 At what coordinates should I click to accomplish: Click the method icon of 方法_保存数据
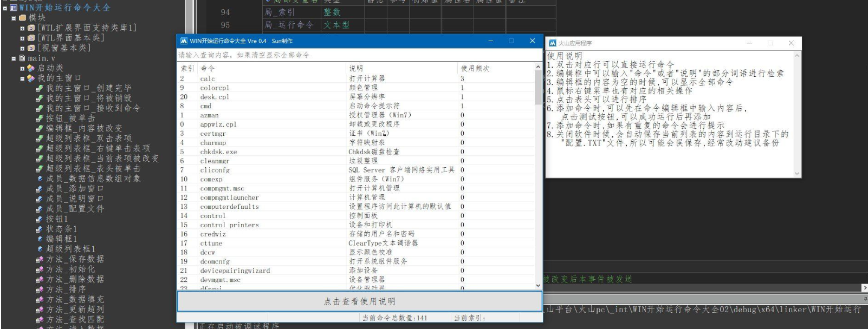40,259
